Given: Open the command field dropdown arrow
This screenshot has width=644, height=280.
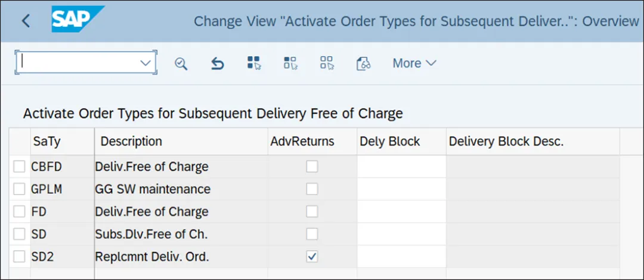Looking at the screenshot, I should pos(145,63).
